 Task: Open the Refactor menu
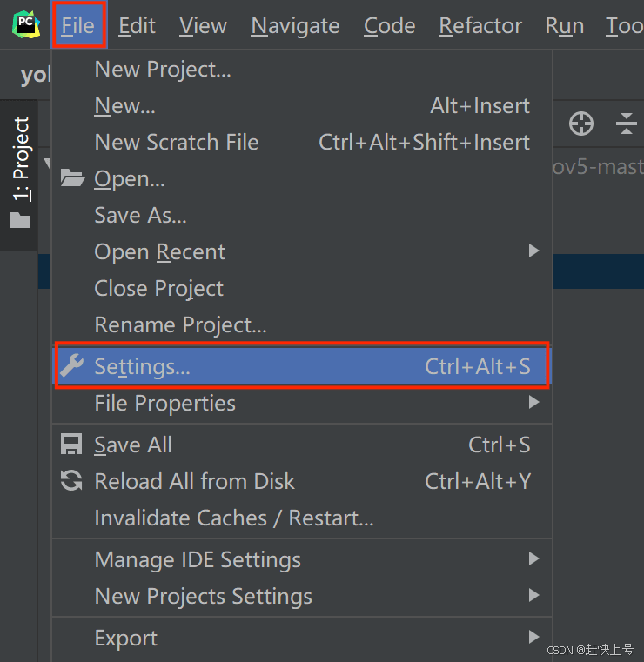(480, 26)
